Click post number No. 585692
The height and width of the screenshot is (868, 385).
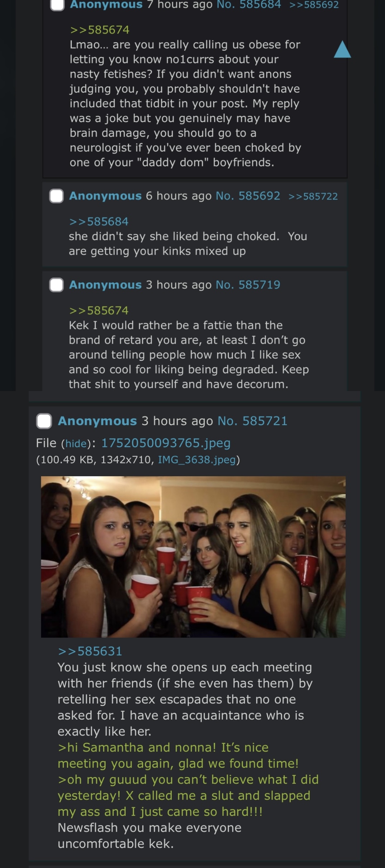click(248, 196)
